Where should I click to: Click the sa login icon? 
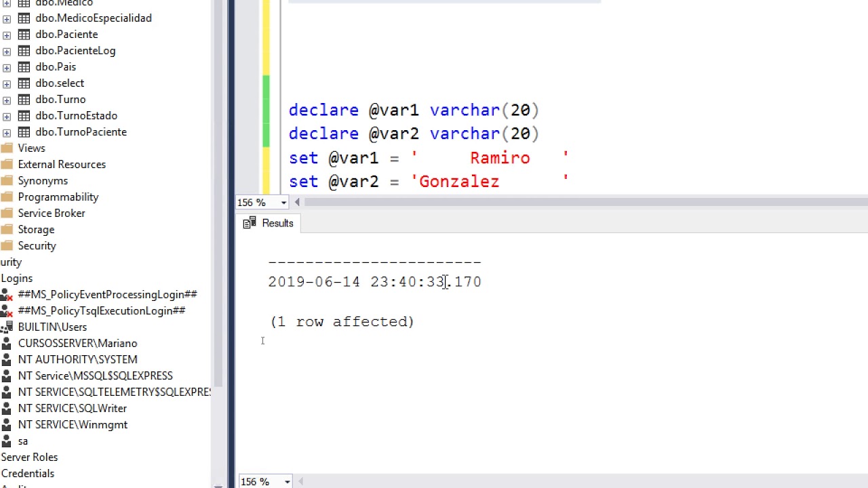[x=7, y=441]
